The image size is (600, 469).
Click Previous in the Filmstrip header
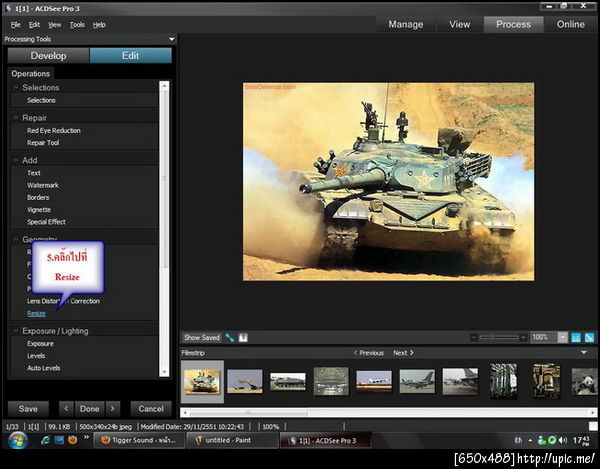pos(368,353)
